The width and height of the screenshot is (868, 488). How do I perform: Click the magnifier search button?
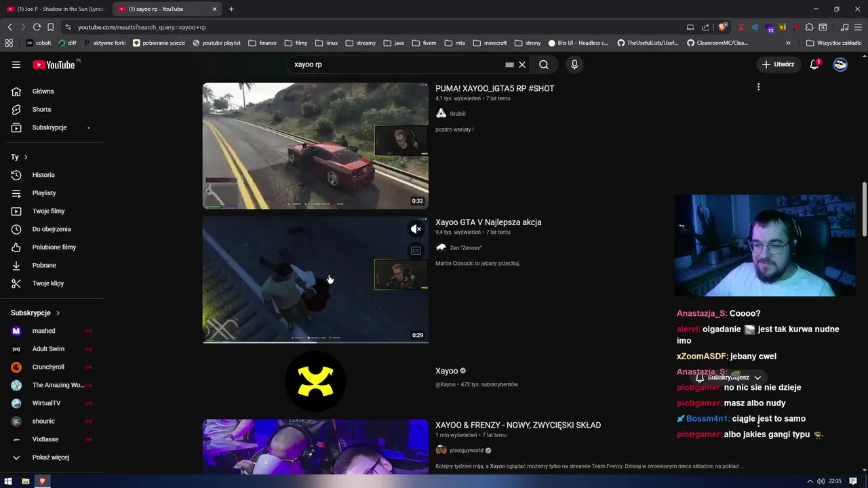[x=544, y=64]
